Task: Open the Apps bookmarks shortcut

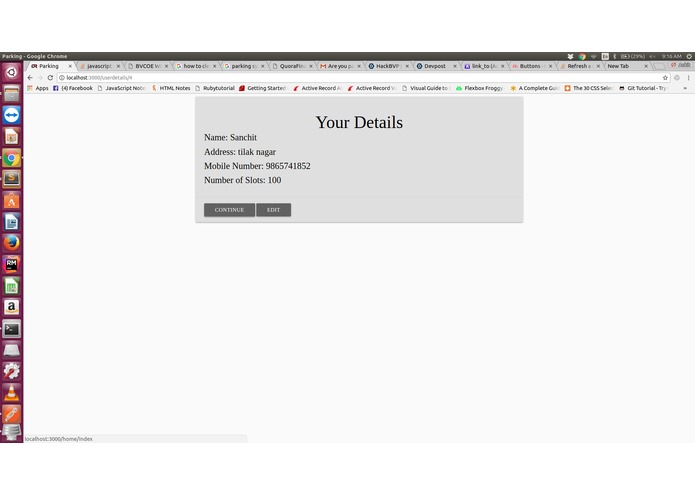Action: (38, 88)
